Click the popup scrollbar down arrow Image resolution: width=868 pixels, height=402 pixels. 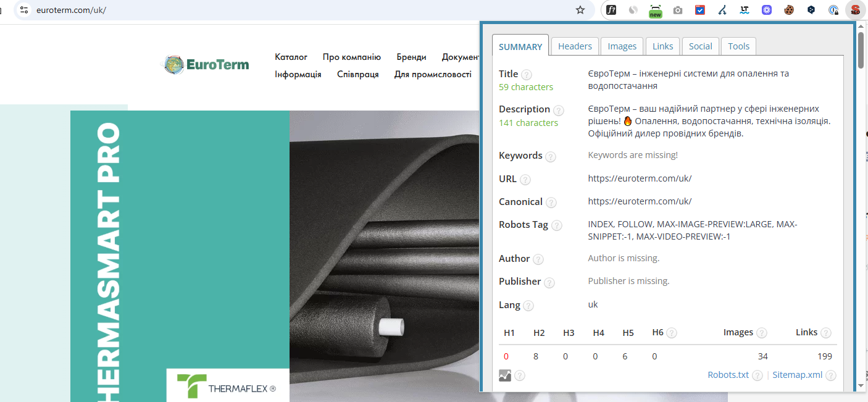pyautogui.click(x=861, y=386)
